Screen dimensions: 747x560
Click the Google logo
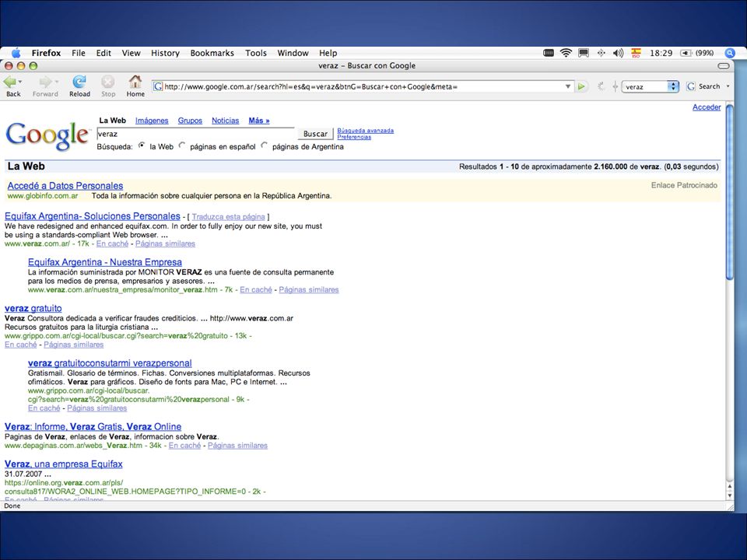pyautogui.click(x=47, y=136)
